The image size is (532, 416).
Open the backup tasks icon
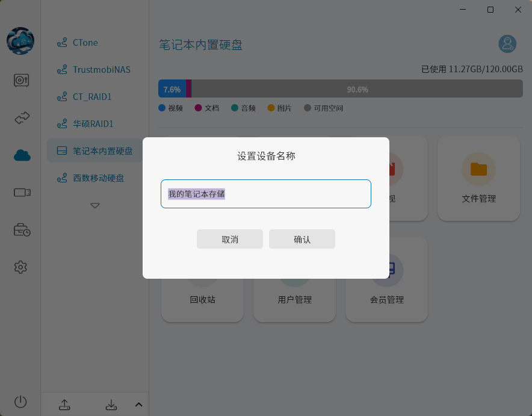coord(21,229)
